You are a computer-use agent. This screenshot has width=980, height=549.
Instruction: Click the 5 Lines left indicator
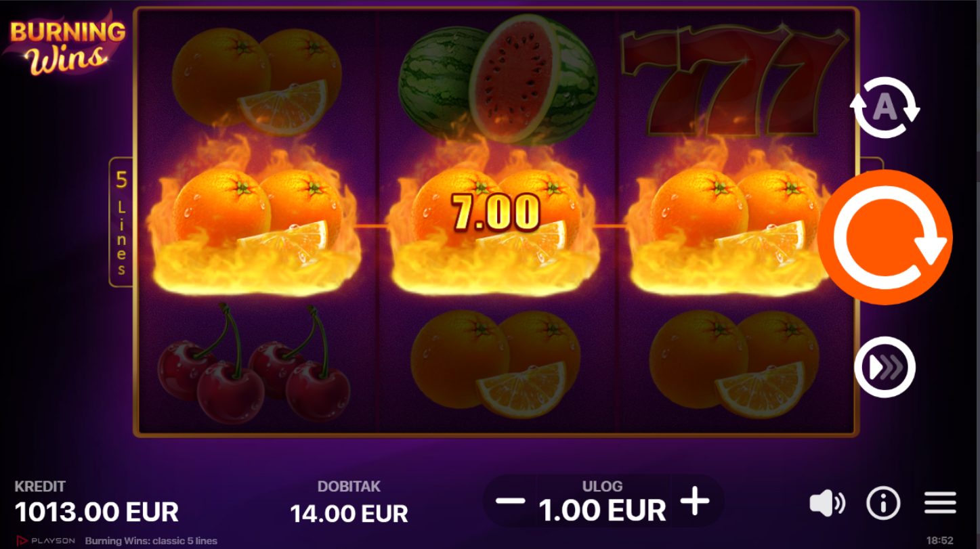[x=121, y=223]
